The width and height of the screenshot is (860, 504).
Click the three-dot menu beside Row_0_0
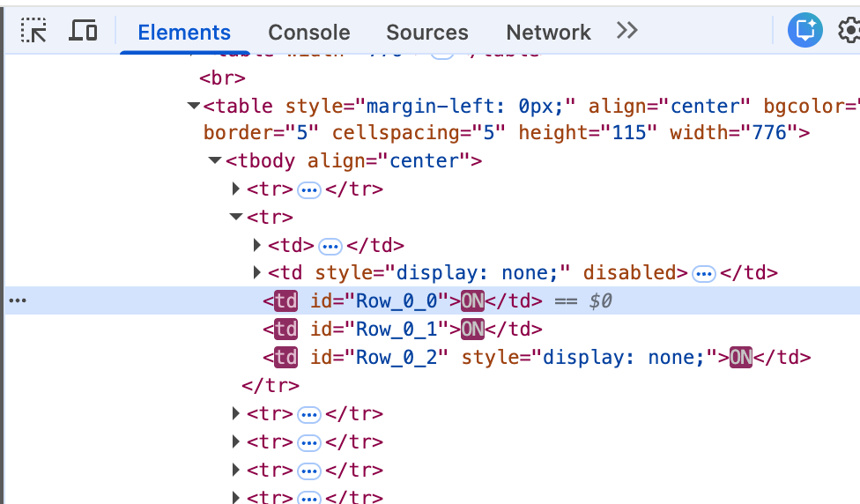(18, 301)
